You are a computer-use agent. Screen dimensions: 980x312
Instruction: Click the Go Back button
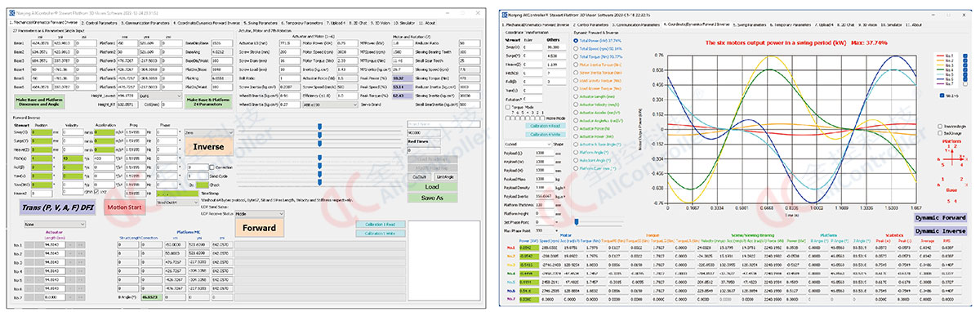pos(420,176)
